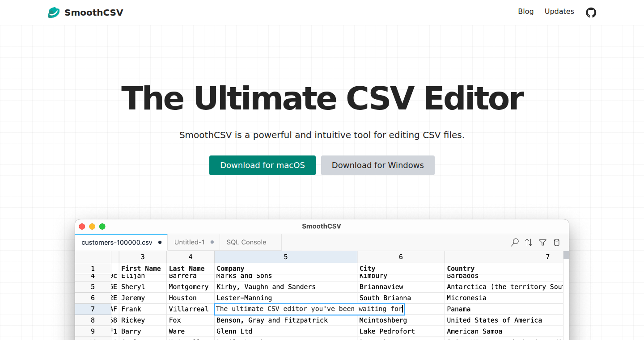
Task: Select row header 8
Action: [x=93, y=320]
